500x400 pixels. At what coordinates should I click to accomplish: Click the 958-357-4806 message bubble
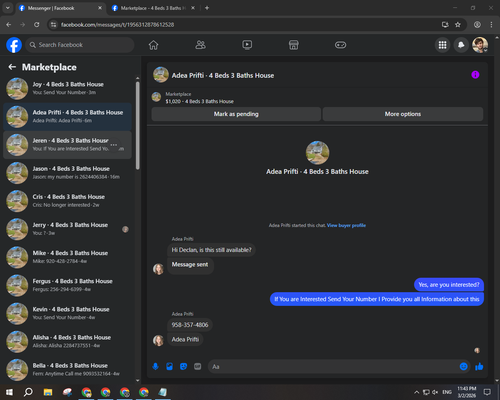click(190, 325)
